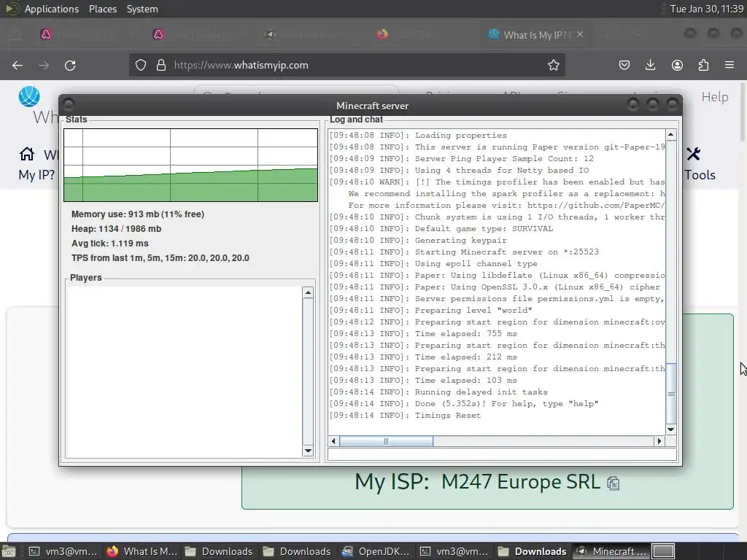747x560 pixels.
Task: Click log line "Timings Reset"
Action: click(x=405, y=416)
